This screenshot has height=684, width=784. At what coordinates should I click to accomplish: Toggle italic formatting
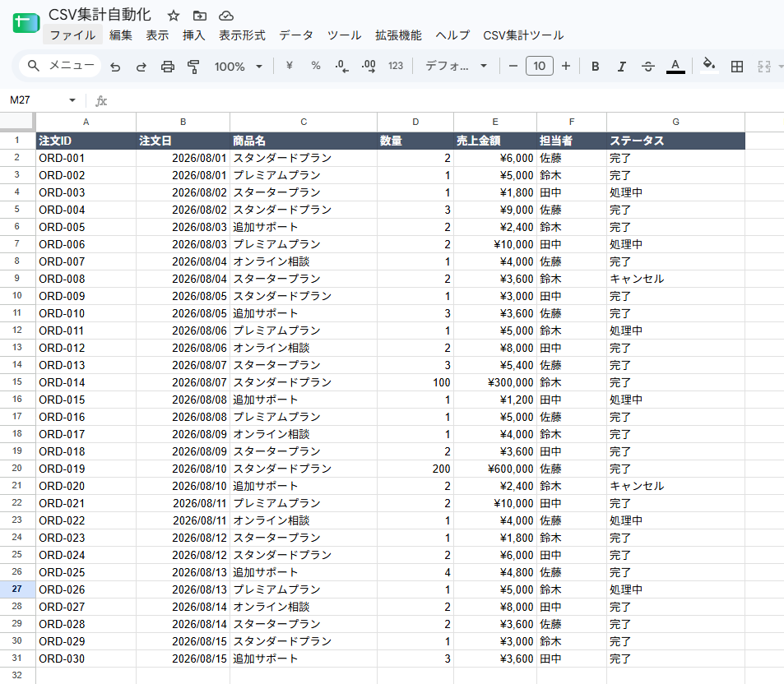pos(621,67)
